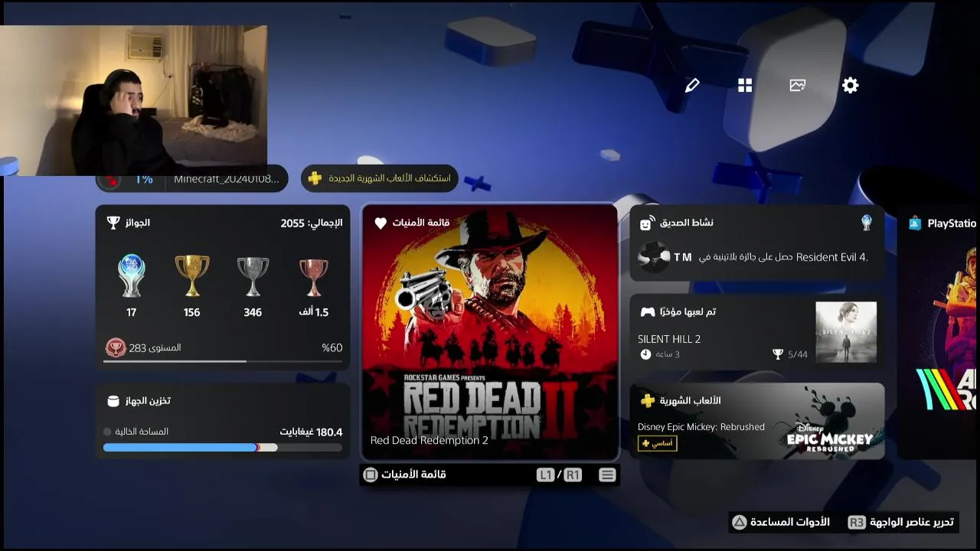Click the نشاط الصديق header text
The width and height of the screenshot is (980, 551).
coord(688,223)
